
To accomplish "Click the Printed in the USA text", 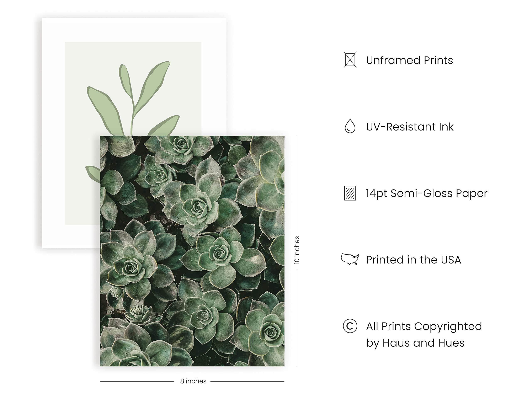I will [x=413, y=260].
